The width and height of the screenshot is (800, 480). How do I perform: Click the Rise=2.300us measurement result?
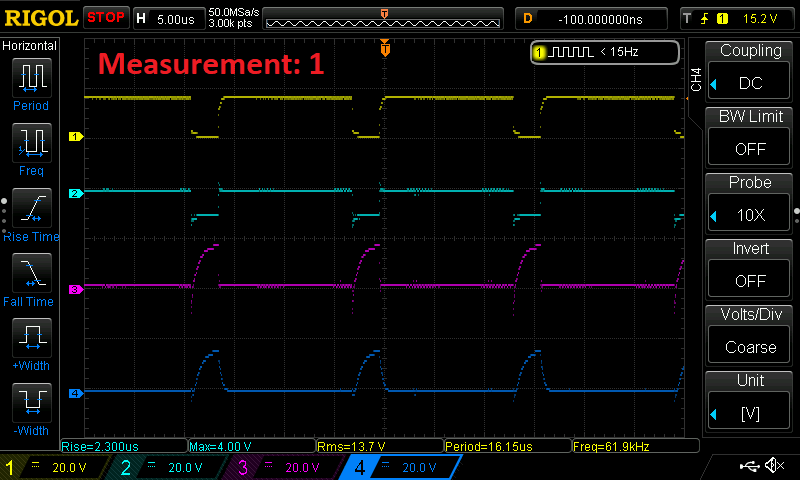tap(124, 446)
